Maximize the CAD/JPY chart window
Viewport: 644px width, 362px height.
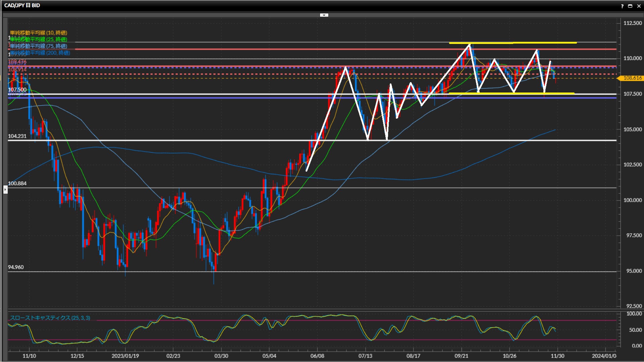coord(630,6)
